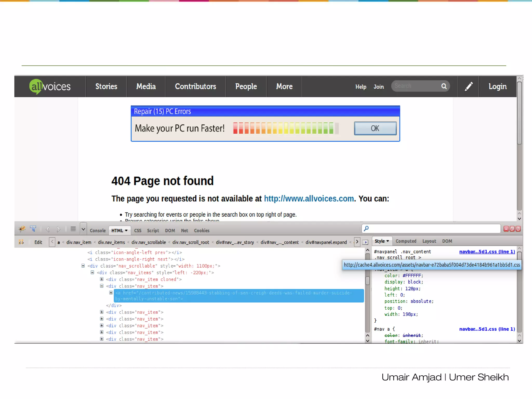Viewport: 532px width, 399px height.
Task: Click the OK button in ad banner
Action: 375,128
